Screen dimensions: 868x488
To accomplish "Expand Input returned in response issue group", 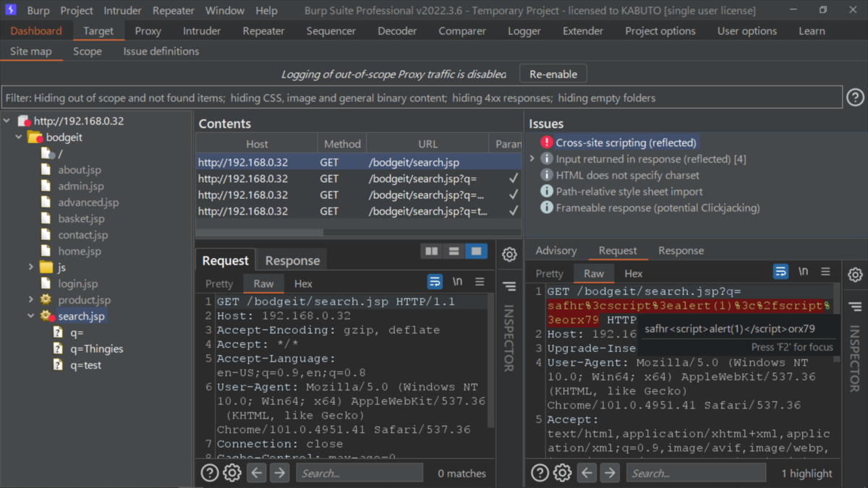I will point(532,158).
